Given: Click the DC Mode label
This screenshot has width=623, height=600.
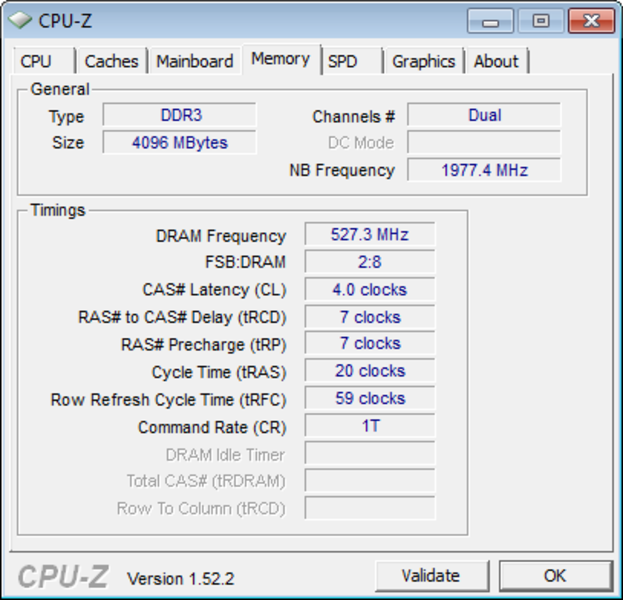Looking at the screenshot, I should [361, 142].
